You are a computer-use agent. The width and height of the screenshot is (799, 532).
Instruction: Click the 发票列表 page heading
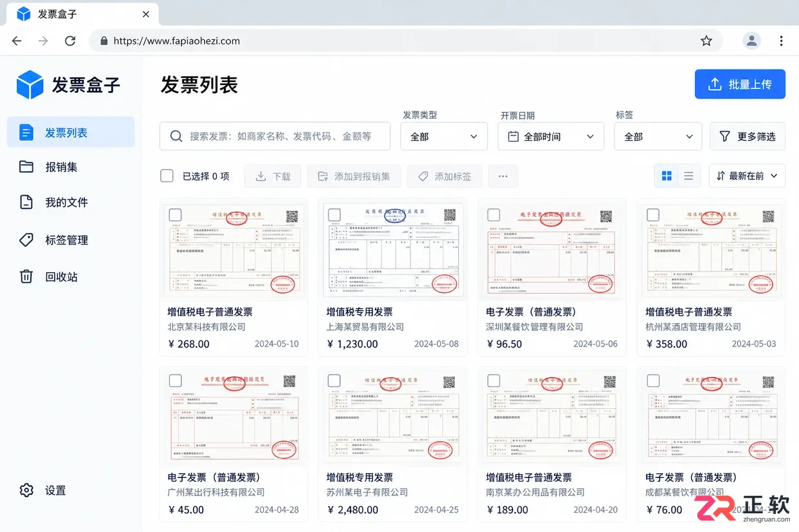199,84
